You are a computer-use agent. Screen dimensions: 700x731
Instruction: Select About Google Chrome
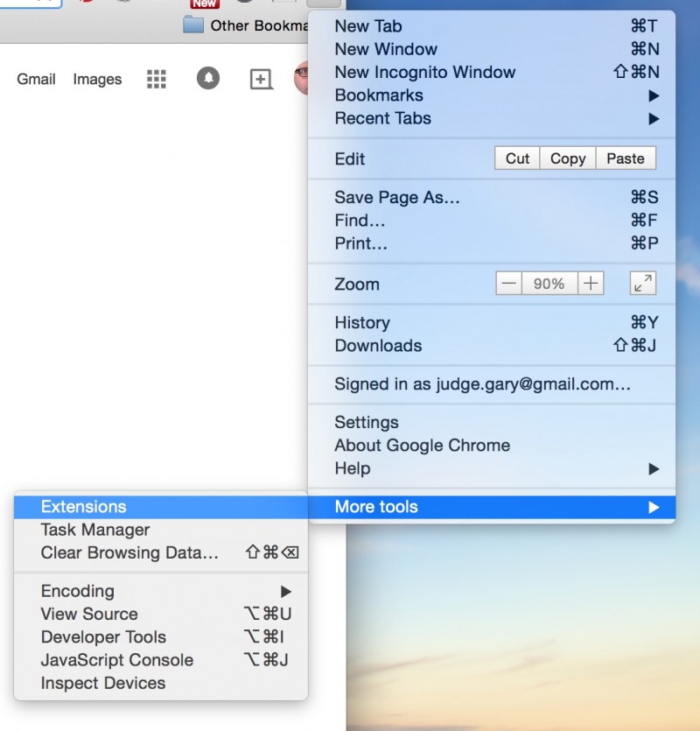[x=492, y=446]
